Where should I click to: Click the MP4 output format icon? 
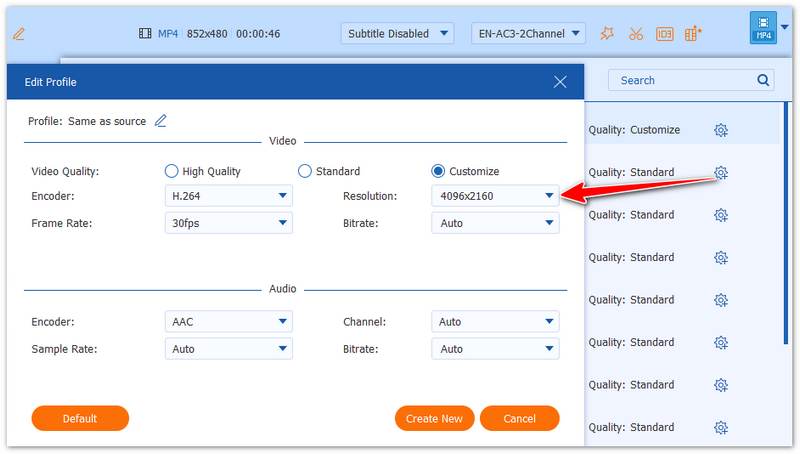(763, 28)
